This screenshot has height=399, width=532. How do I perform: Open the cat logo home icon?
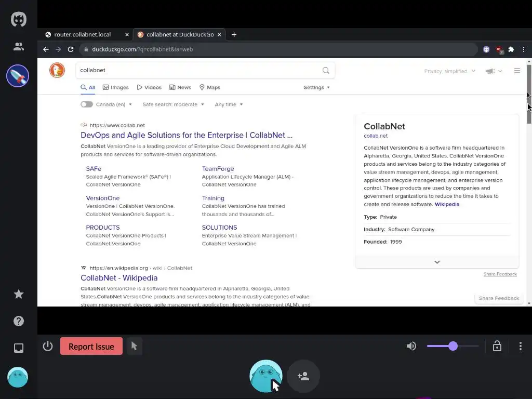pyautogui.click(x=18, y=19)
